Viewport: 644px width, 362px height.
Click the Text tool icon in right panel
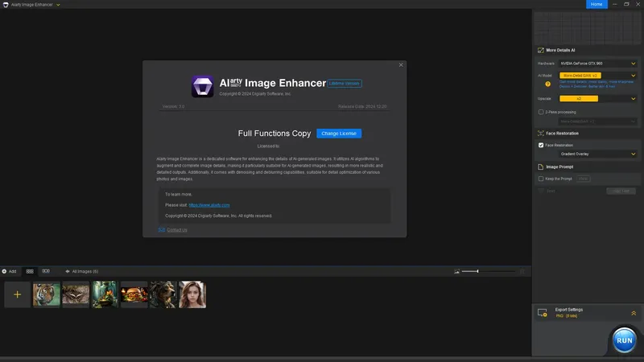click(x=541, y=191)
